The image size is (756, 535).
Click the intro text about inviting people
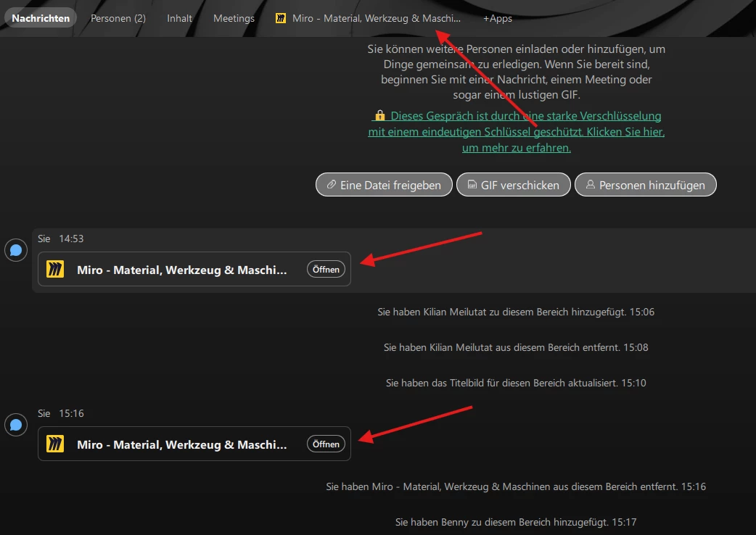517,72
